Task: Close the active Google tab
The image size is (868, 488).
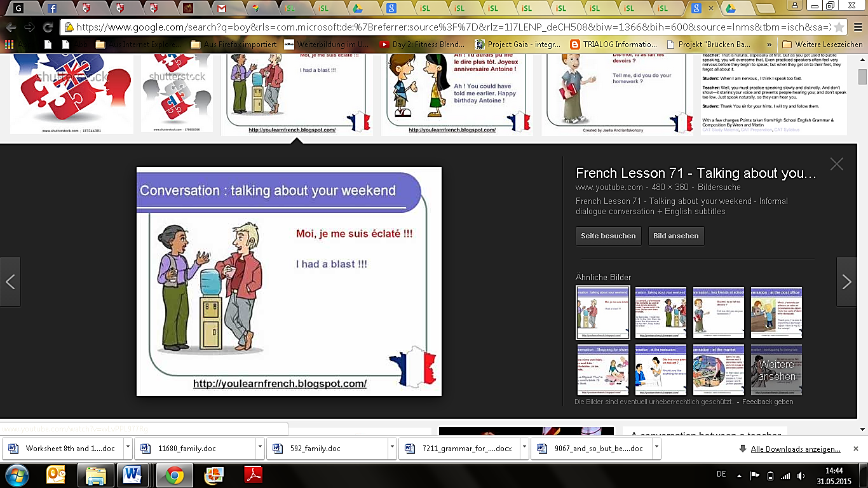Action: 711,8
